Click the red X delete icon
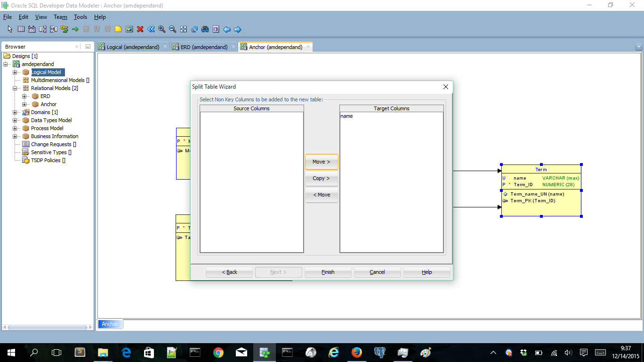The width and height of the screenshot is (644, 362). (x=140, y=29)
